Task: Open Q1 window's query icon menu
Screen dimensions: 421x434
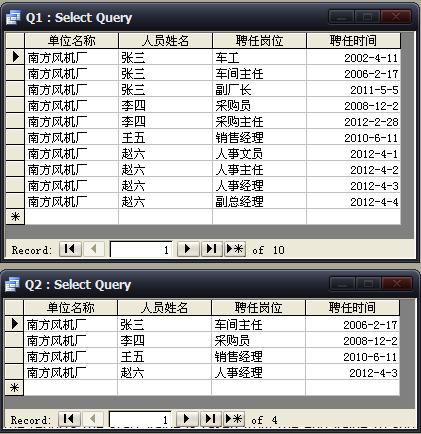Action: pos(13,17)
